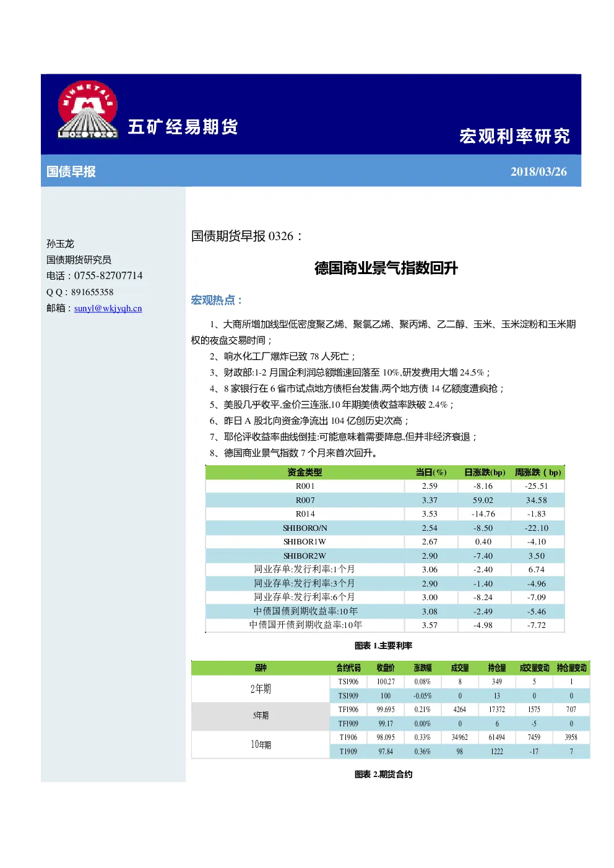Click the 成交量 column header
614x868 pixels.
pos(460,668)
